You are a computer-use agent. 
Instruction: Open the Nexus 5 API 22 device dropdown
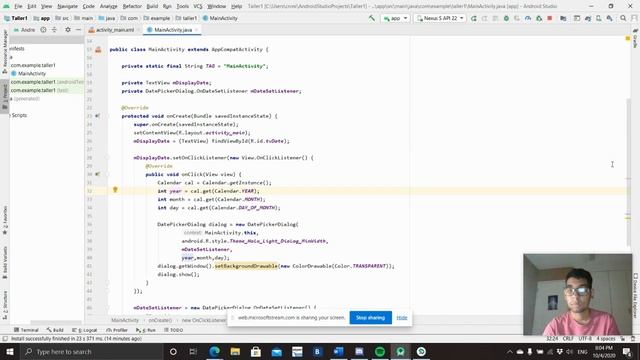[x=440, y=18]
